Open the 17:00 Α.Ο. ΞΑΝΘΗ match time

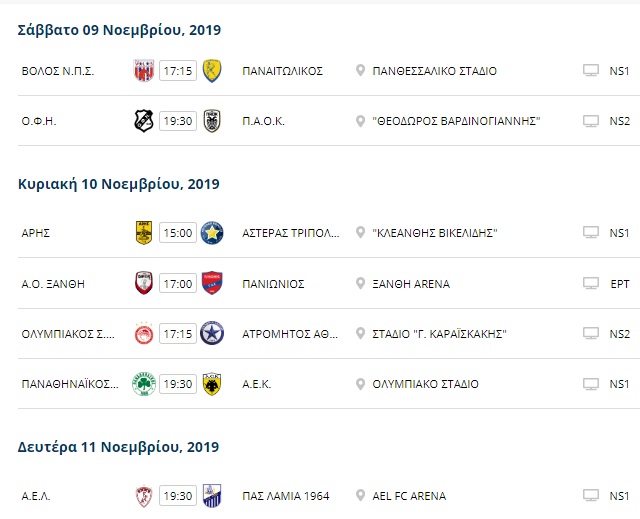178,284
